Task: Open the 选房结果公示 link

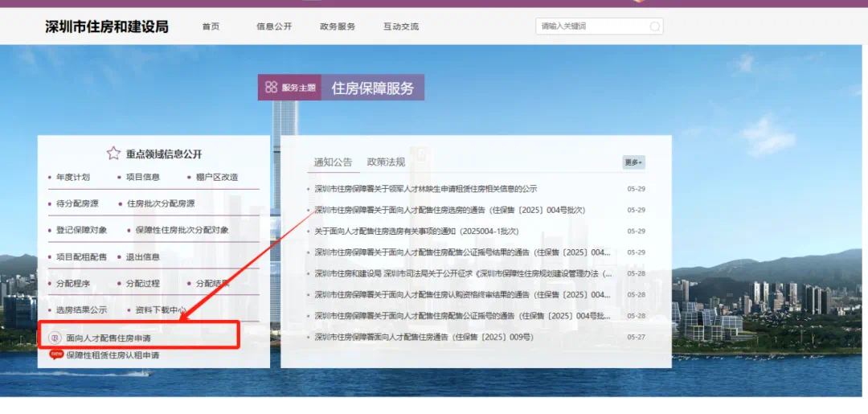Action: [82, 310]
